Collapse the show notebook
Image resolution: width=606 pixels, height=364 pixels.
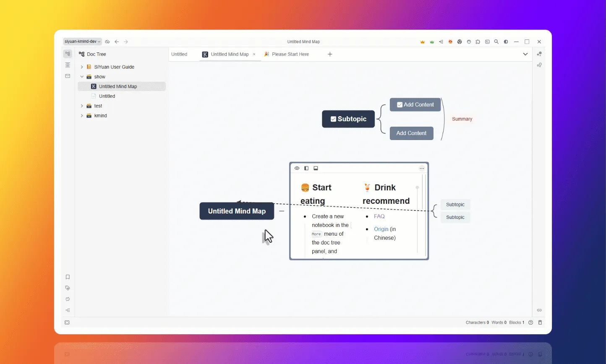(82, 77)
